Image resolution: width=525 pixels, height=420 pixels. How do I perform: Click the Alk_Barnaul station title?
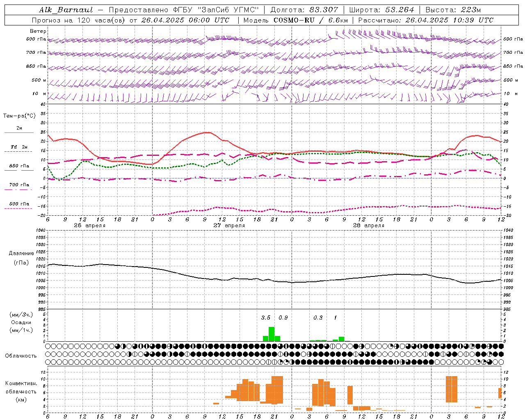pyautogui.click(x=66, y=10)
